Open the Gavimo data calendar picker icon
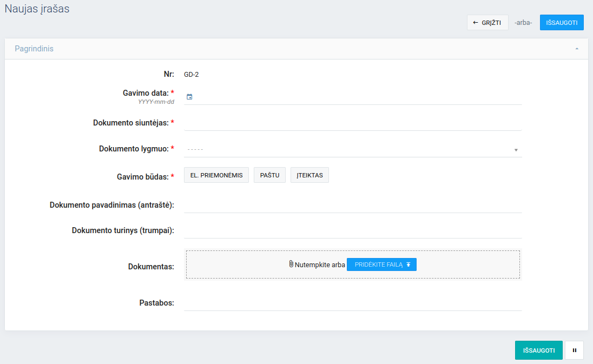 pyautogui.click(x=189, y=97)
